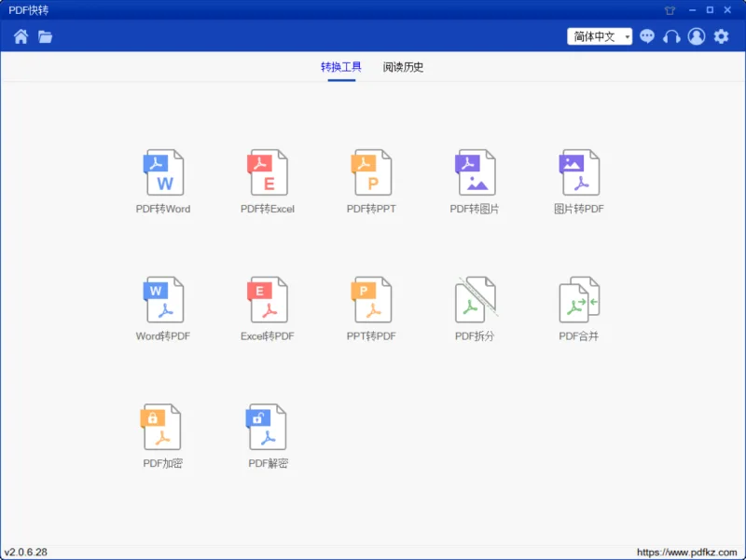Go to the home page icon
Image resolution: width=746 pixels, height=560 pixels.
tap(21, 36)
